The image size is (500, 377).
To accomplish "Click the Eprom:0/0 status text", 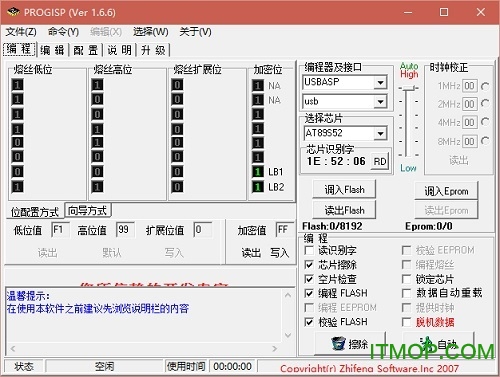I will (x=429, y=226).
